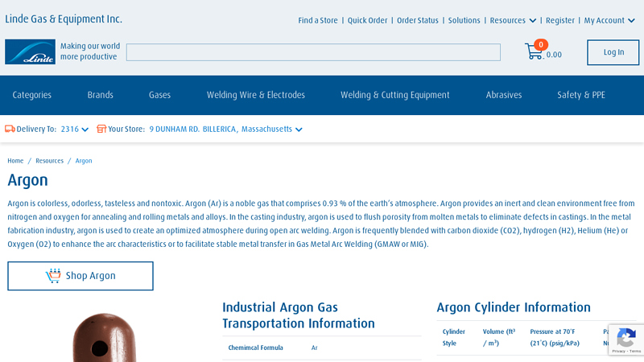This screenshot has height=362, width=644.
Task: Change store location from Billerica dropdown
Action: 225,129
